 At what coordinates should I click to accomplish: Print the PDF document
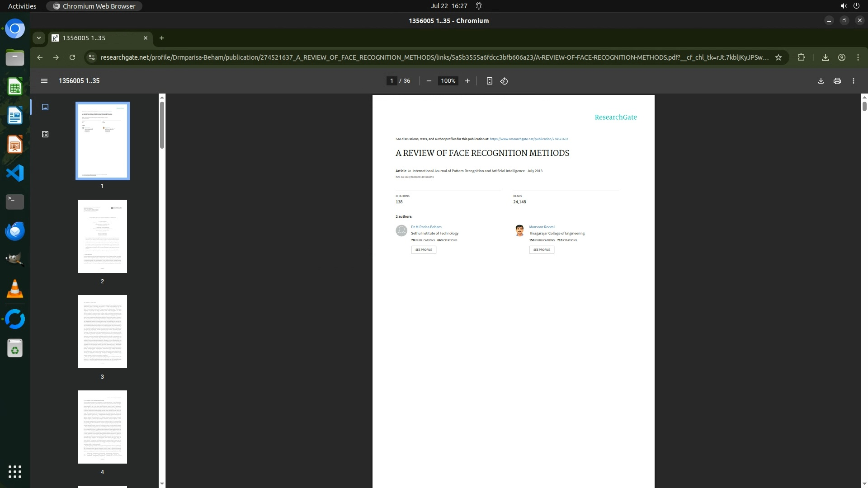tap(837, 81)
